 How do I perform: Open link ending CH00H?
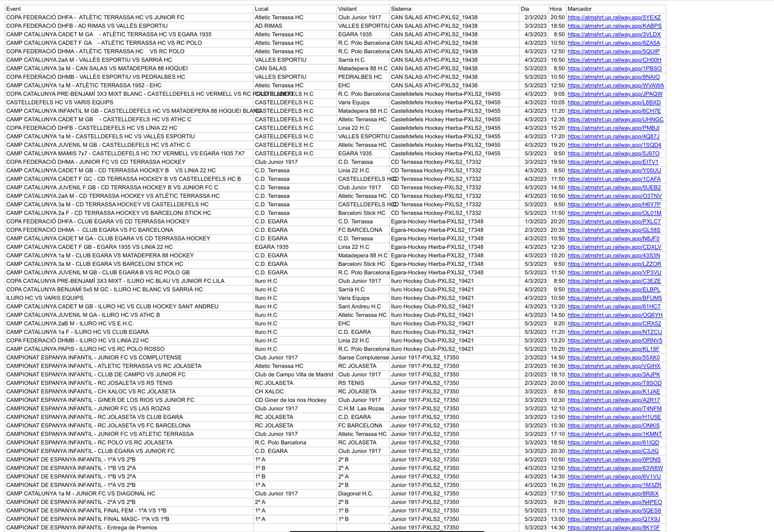[x=614, y=60]
